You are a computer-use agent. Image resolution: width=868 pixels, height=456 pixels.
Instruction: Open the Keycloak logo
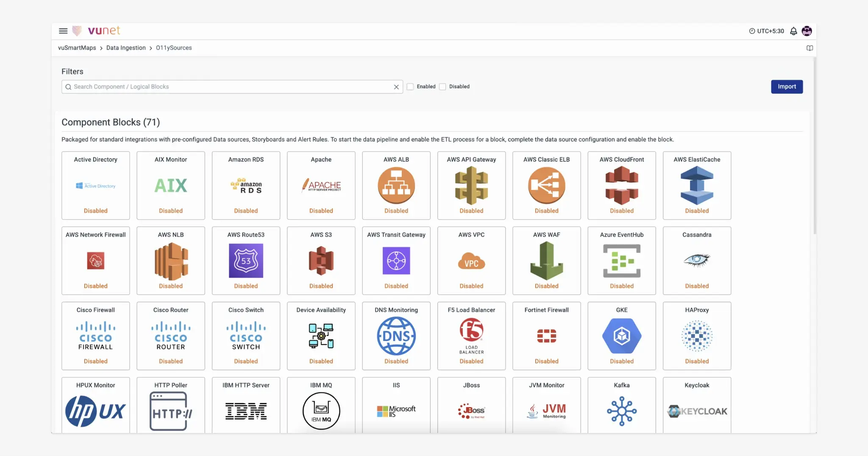pos(697,411)
